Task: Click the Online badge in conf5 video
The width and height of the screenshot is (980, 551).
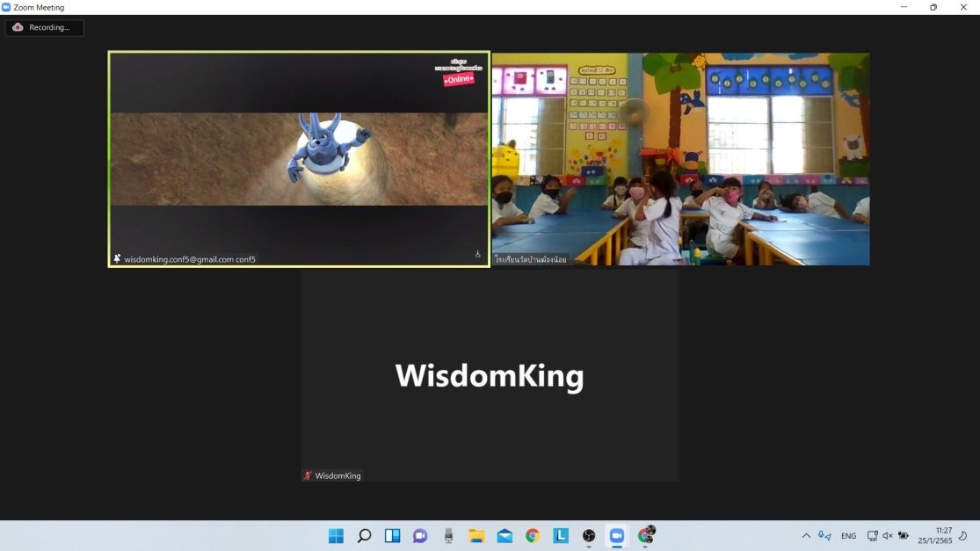Action: pos(459,79)
